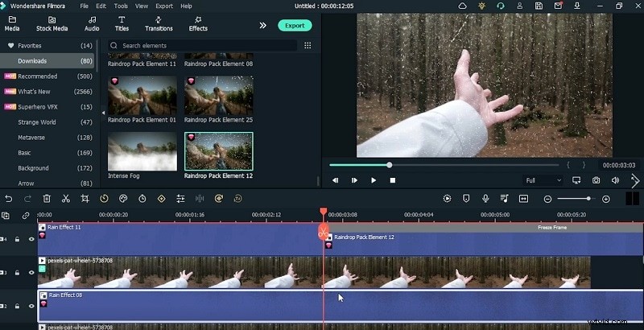Image resolution: width=644 pixels, height=330 pixels.
Task: Open the grid view options for elements
Action: 308,46
